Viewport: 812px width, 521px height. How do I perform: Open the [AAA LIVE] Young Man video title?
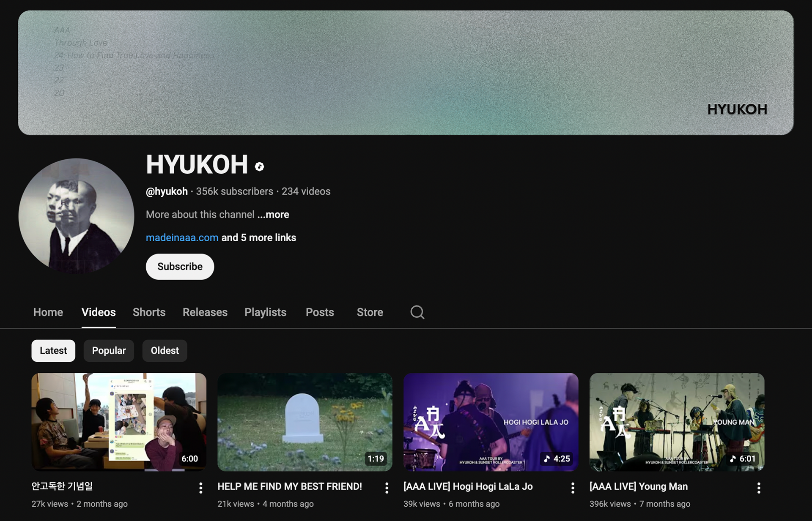point(638,486)
